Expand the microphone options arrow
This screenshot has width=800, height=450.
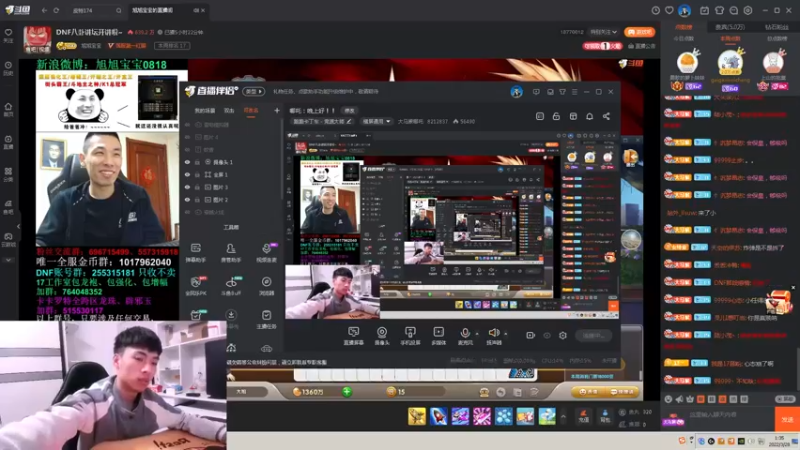(x=477, y=334)
